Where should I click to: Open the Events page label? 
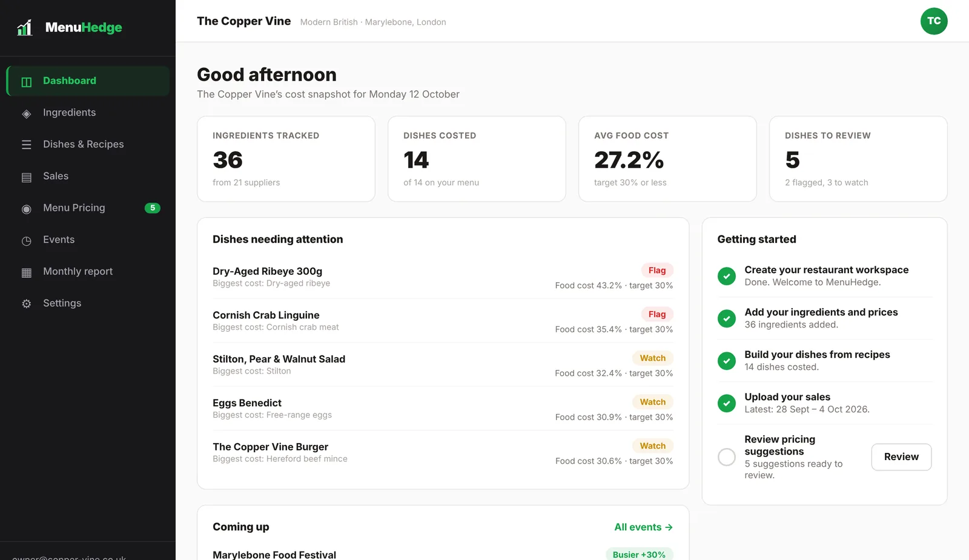pyautogui.click(x=59, y=240)
